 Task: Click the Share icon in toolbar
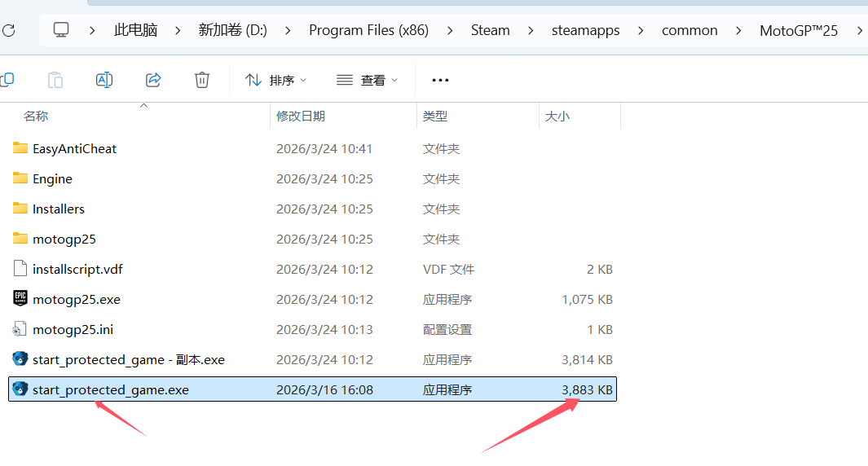tap(153, 80)
